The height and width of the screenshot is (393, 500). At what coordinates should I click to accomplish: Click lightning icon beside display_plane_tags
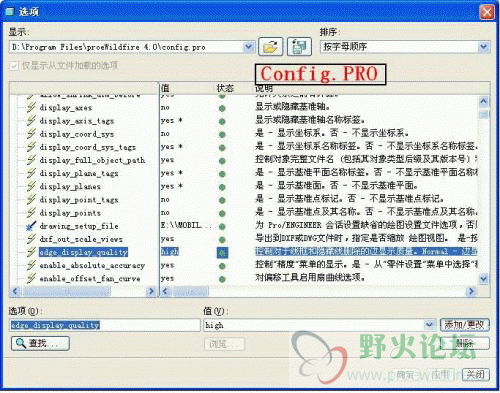point(31,173)
